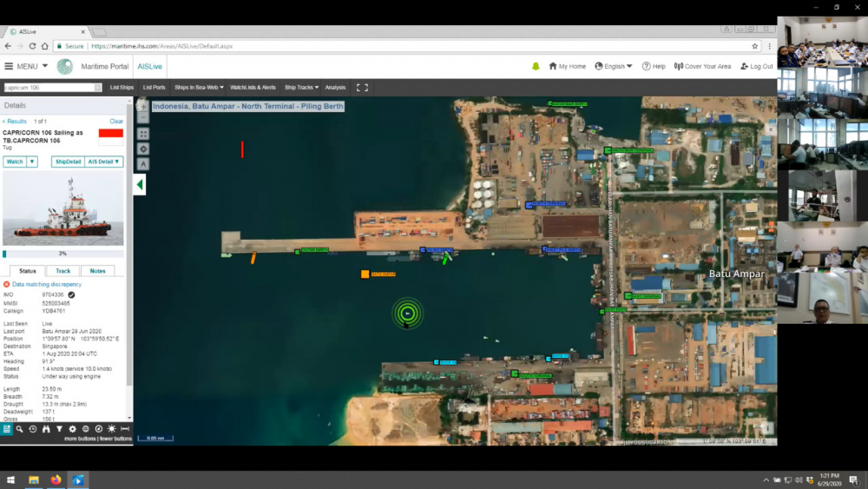Click the red vessel marker on water
Screen dimensions: 868x489
242,149
